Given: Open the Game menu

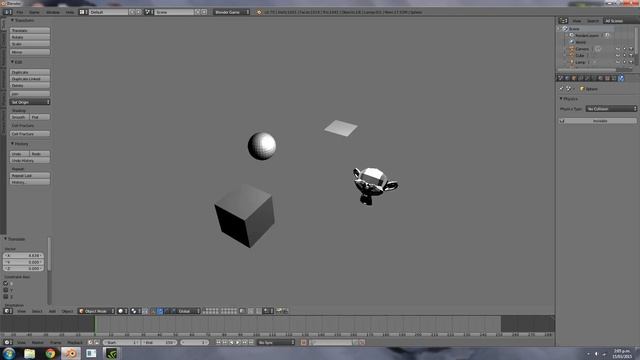Looking at the screenshot, I should coord(34,12).
